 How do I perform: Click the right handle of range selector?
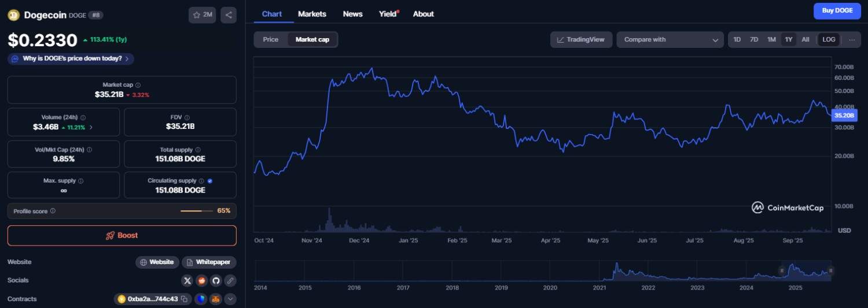click(830, 270)
